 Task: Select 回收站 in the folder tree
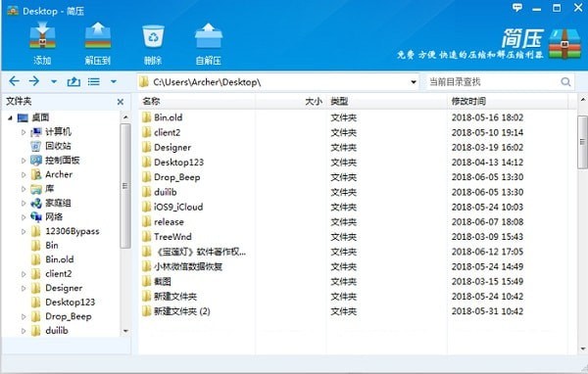pos(58,146)
